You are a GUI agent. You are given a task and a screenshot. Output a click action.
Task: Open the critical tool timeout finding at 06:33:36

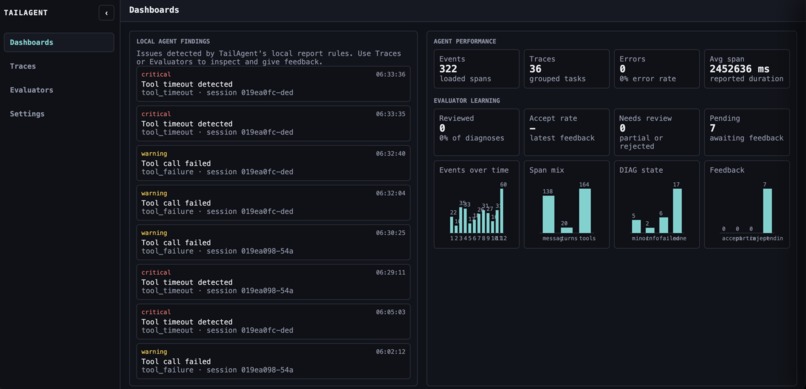(273, 84)
